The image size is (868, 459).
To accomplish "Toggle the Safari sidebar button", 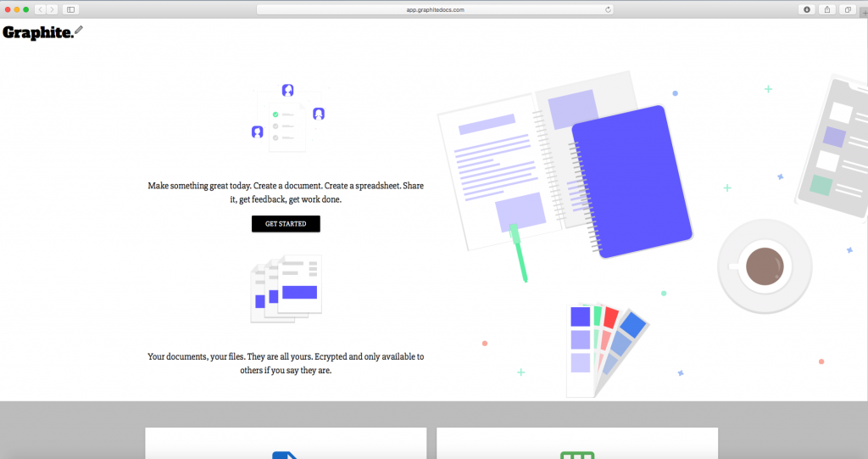I will pyautogui.click(x=71, y=9).
